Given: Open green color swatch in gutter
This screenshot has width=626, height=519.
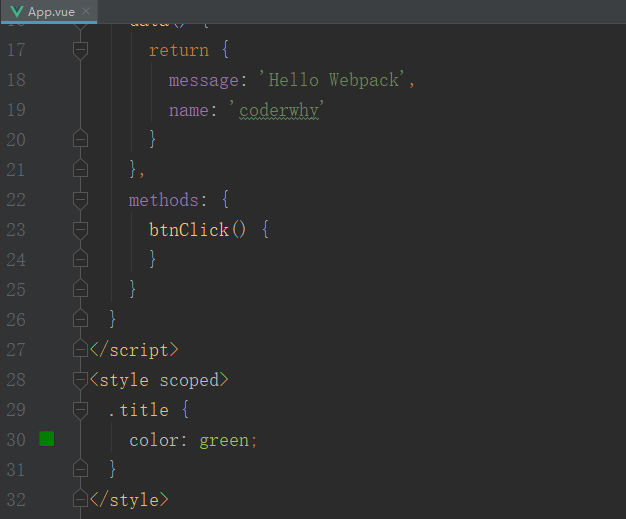Looking at the screenshot, I should 47,439.
